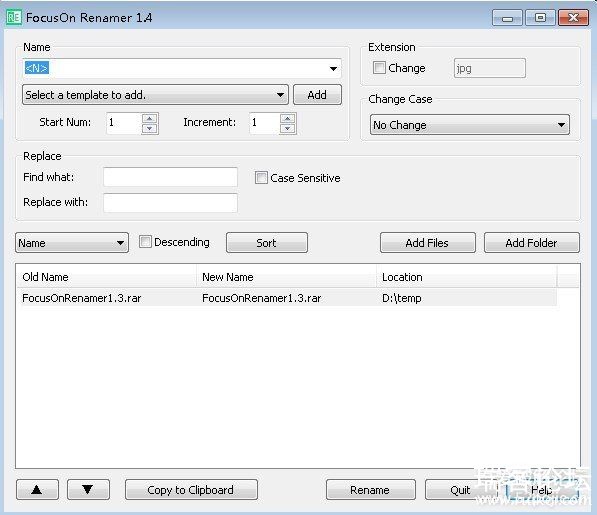Move selected file up with the up arrow button
This screenshot has height=515, width=597.
click(x=37, y=489)
